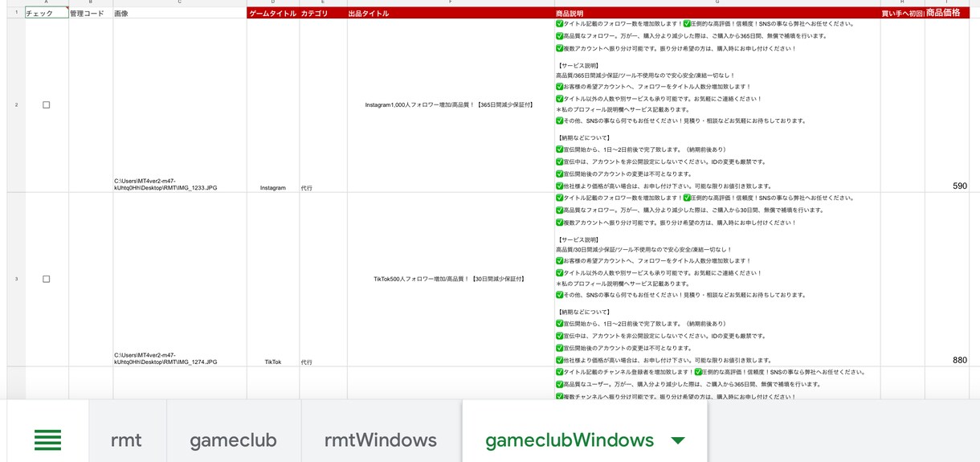Select column F by its letter header
Image resolution: width=980 pixels, height=462 pixels.
451,3
